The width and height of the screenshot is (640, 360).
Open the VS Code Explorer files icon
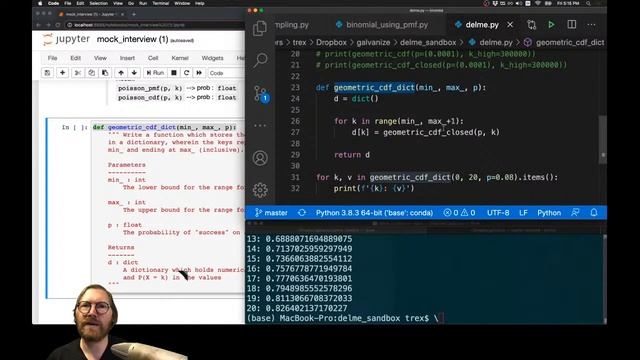(x=260, y=29)
